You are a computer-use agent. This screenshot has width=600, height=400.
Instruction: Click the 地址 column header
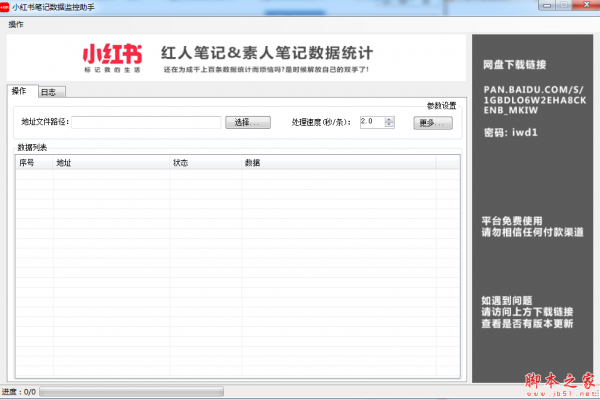111,163
